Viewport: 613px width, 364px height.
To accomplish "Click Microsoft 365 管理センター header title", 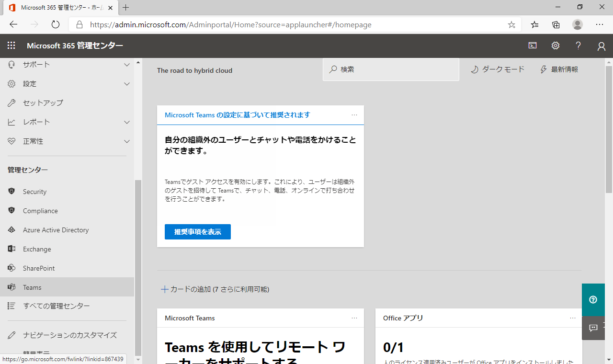I will (x=75, y=45).
